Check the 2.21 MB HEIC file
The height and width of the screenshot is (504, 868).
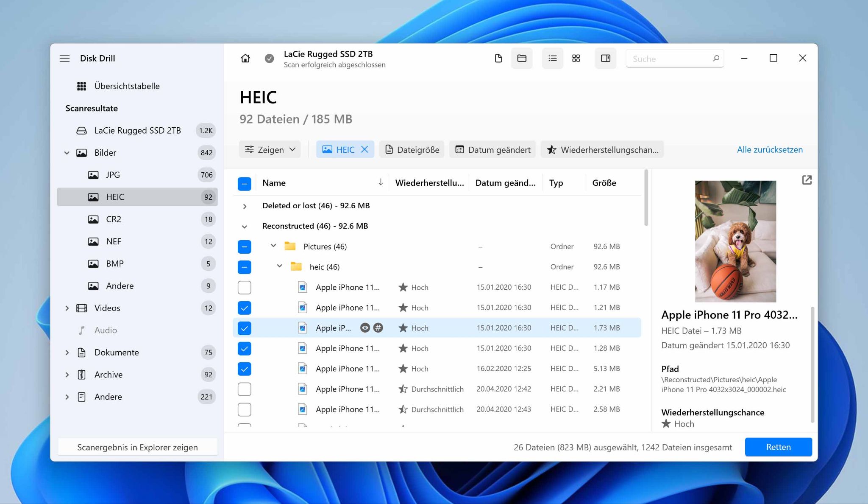coord(245,389)
